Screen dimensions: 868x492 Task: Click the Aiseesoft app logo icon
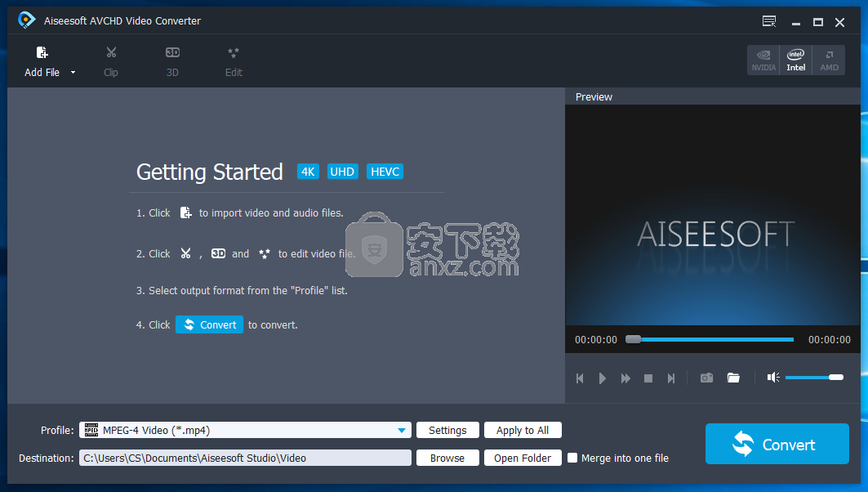[26, 20]
